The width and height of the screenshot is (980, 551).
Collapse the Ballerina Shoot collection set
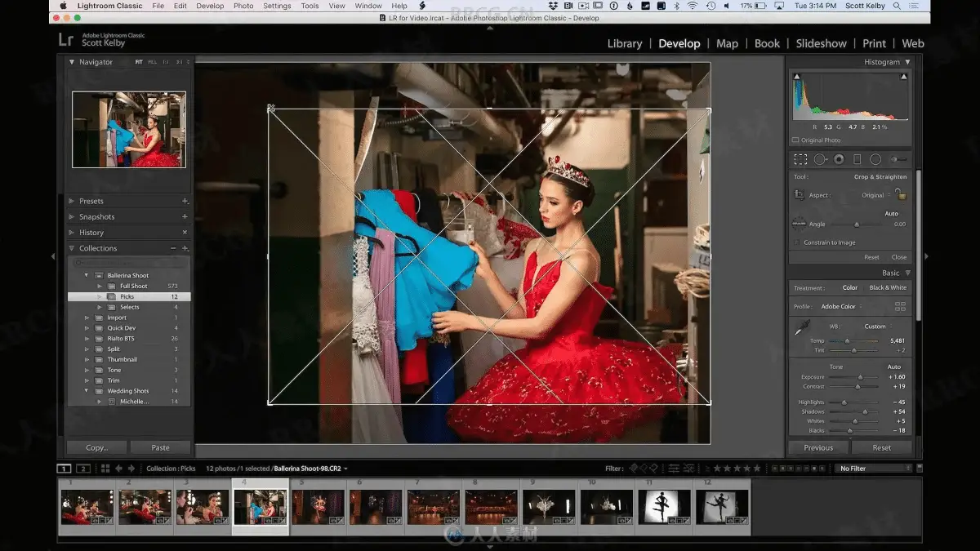pyautogui.click(x=87, y=276)
